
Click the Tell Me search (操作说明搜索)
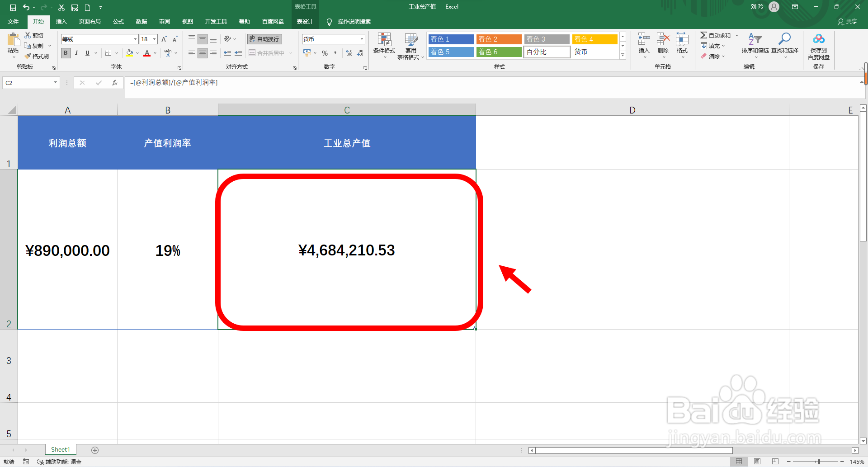349,22
